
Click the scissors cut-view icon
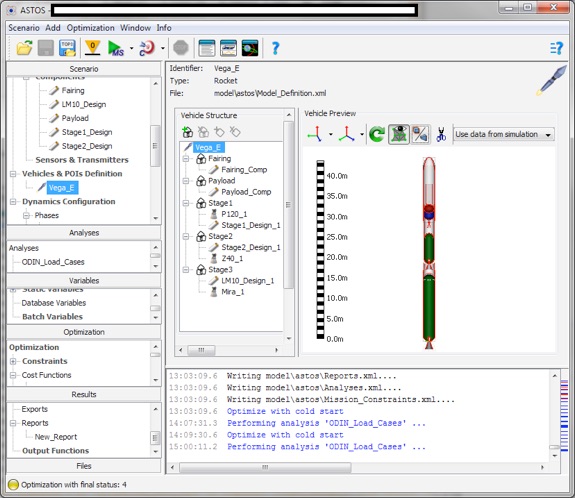tap(441, 134)
